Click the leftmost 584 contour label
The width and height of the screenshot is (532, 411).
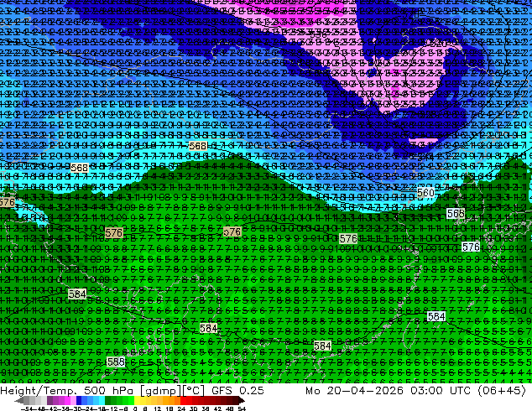pyautogui.click(x=77, y=294)
